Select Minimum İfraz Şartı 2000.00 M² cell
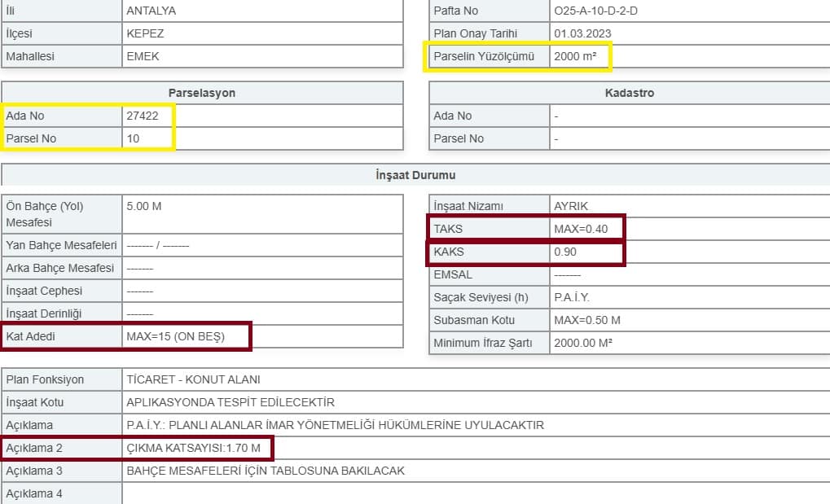This screenshot has height=504, width=830. pos(583,343)
